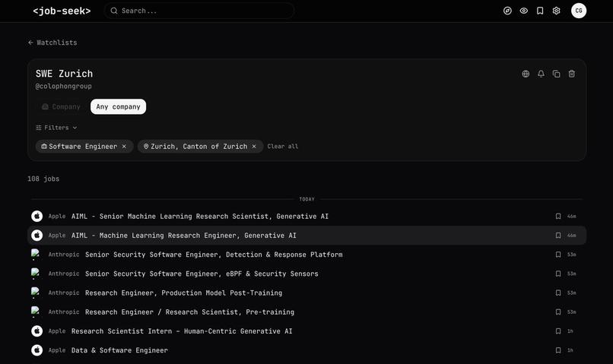Go back to Watchlists
Image resolution: width=613 pixels, height=364 pixels.
click(52, 43)
